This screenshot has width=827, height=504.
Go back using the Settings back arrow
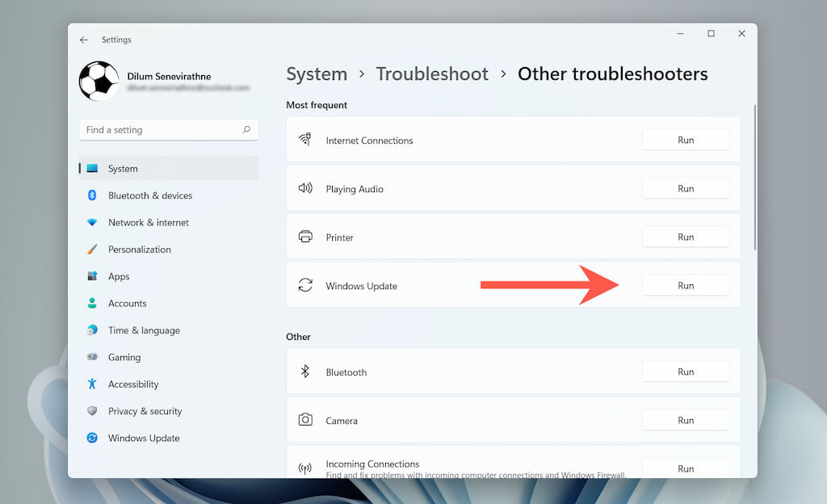(84, 40)
